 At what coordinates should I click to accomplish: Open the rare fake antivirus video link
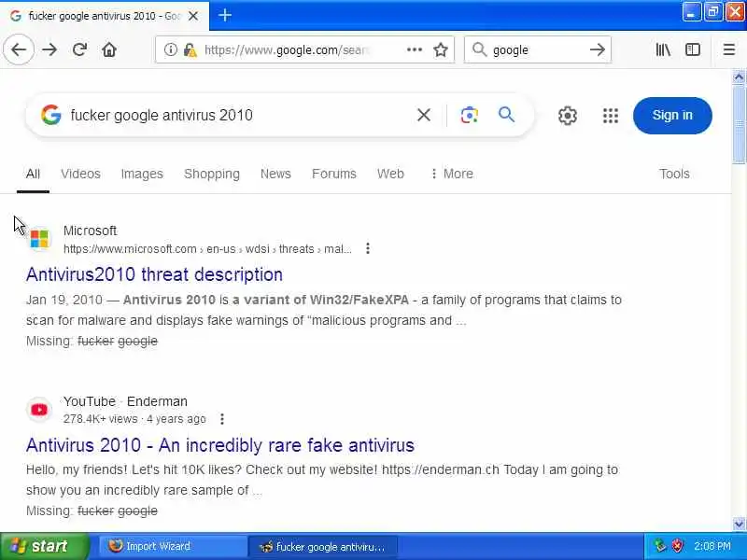point(220,445)
